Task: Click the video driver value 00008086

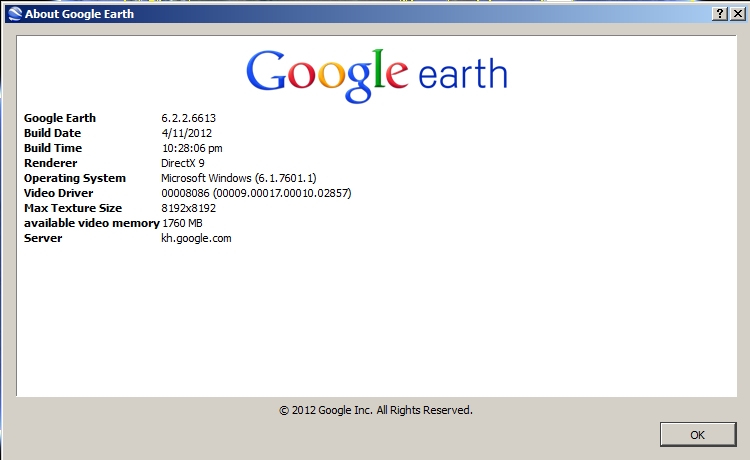Action: (256, 193)
